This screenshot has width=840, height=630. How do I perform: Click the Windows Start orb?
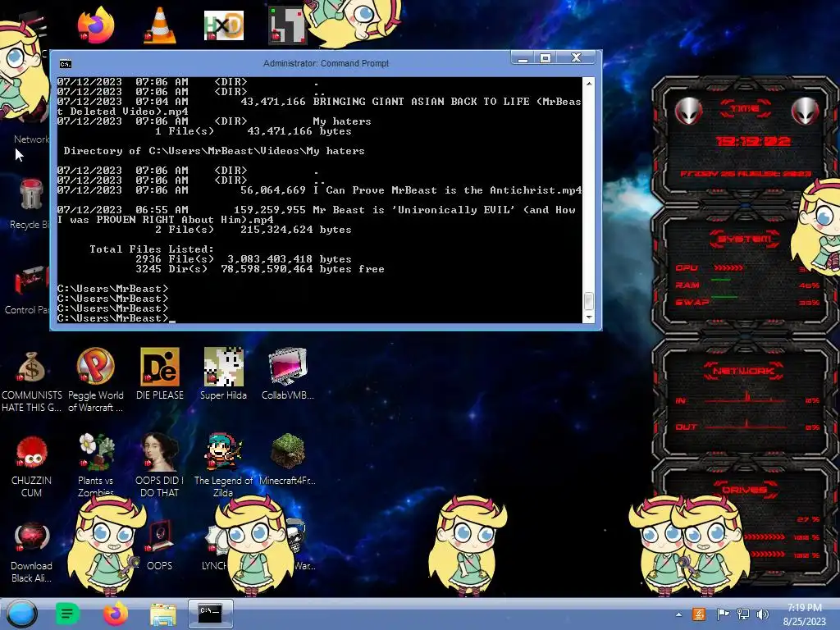(22, 614)
